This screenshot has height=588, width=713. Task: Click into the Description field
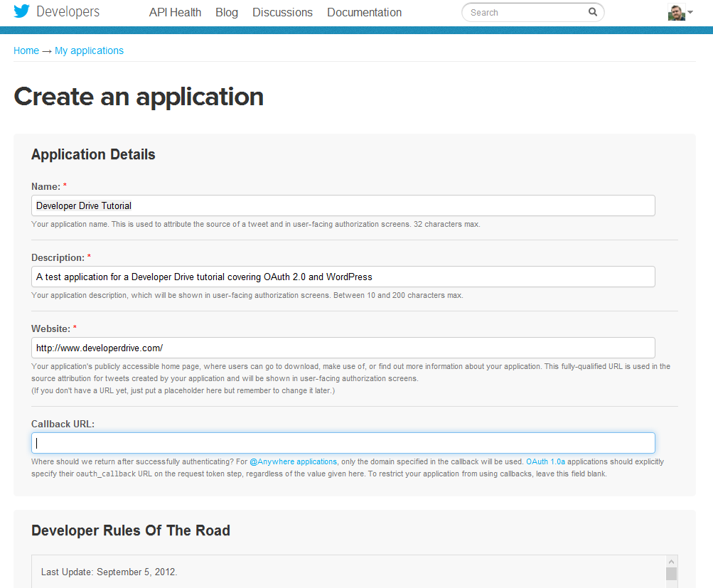pyautogui.click(x=343, y=277)
